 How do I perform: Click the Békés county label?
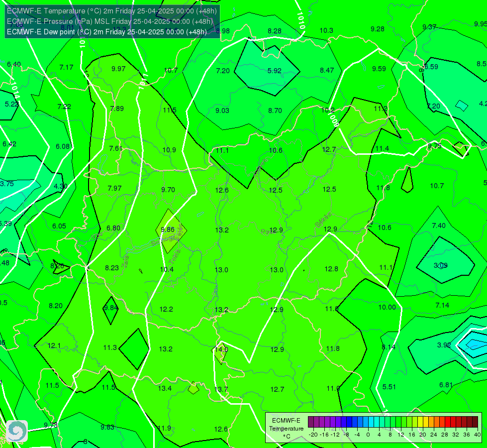point(323,220)
